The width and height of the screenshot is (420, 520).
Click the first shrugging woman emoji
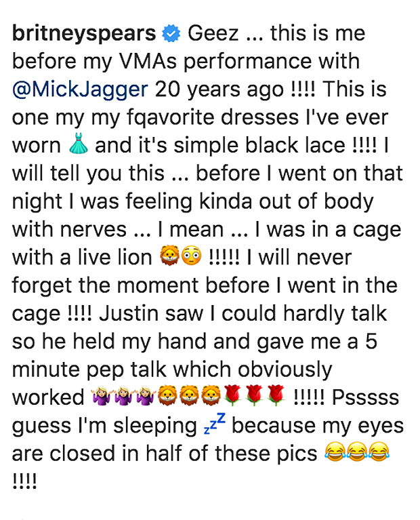tap(102, 396)
